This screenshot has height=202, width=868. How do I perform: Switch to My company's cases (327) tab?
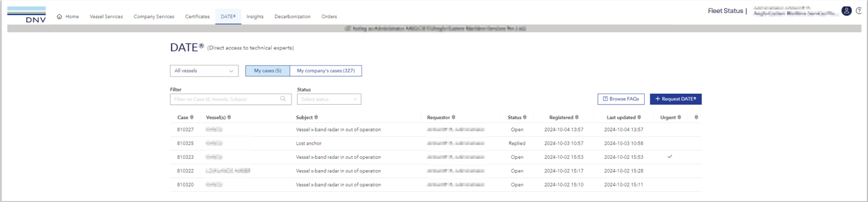click(326, 71)
